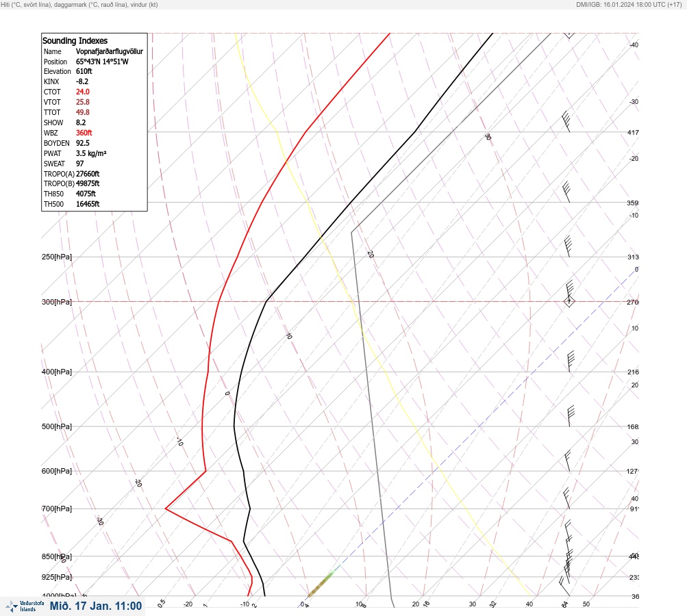Viewport: 687px width, 616px height.
Task: Click the 50 temperature axis label at bottom
Action: (586, 604)
